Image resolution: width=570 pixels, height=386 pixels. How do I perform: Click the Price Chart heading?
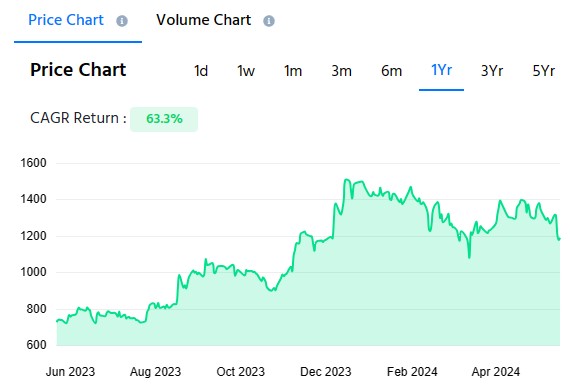pyautogui.click(x=78, y=69)
